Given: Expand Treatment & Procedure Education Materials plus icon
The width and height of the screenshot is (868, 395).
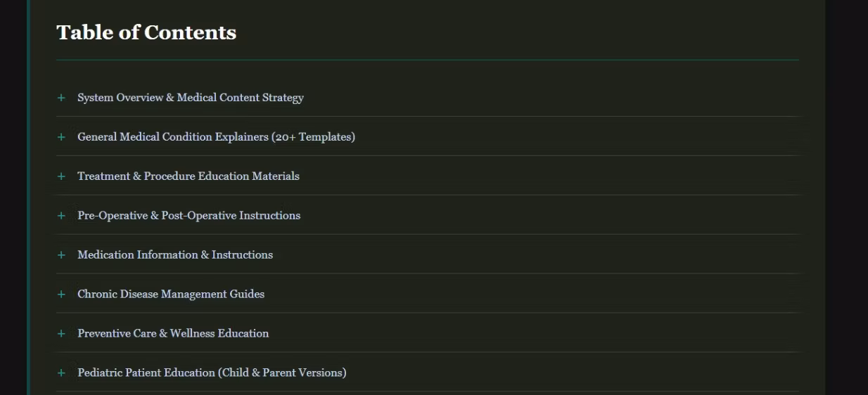Looking at the screenshot, I should 61,176.
